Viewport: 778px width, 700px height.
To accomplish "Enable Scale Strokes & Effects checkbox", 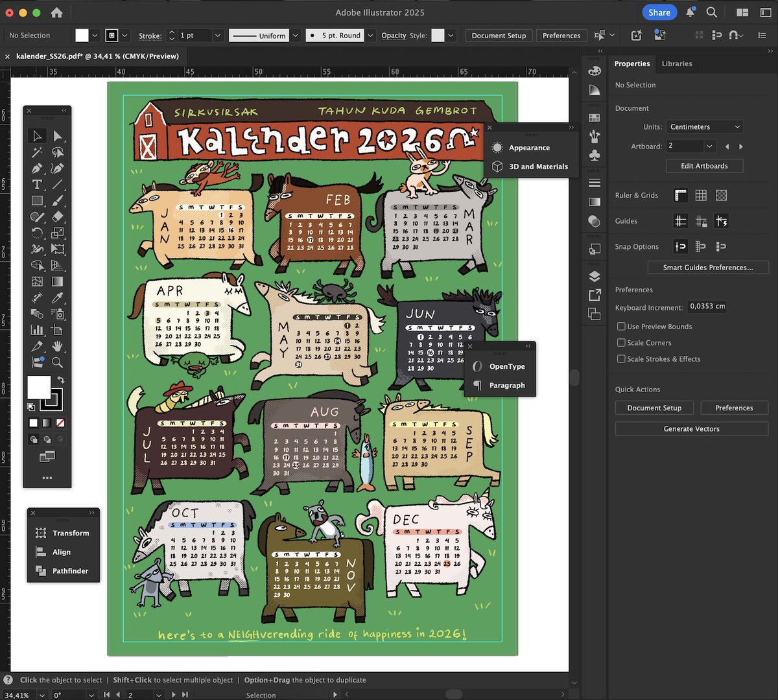I will tap(621, 359).
